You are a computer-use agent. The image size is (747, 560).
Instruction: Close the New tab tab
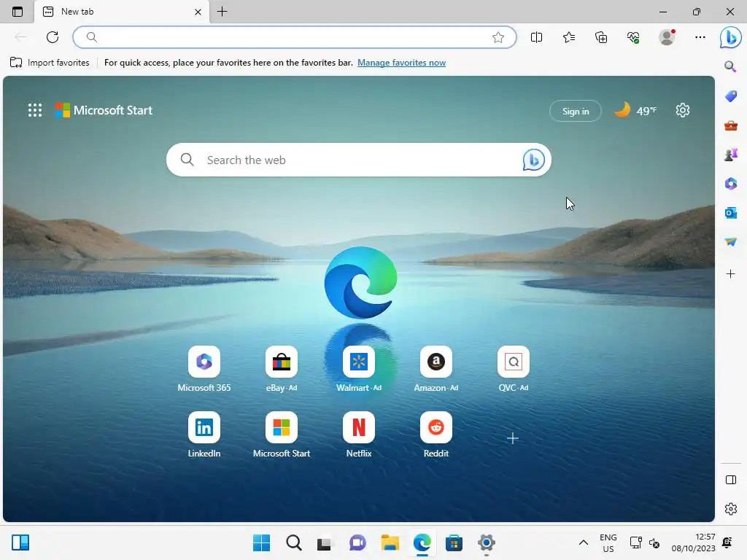point(198,12)
